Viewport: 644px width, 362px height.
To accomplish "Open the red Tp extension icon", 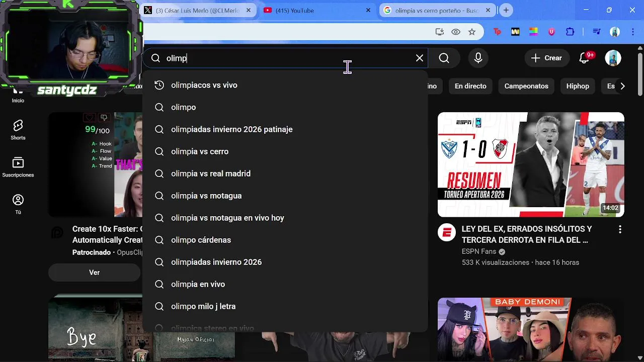I will tap(497, 32).
